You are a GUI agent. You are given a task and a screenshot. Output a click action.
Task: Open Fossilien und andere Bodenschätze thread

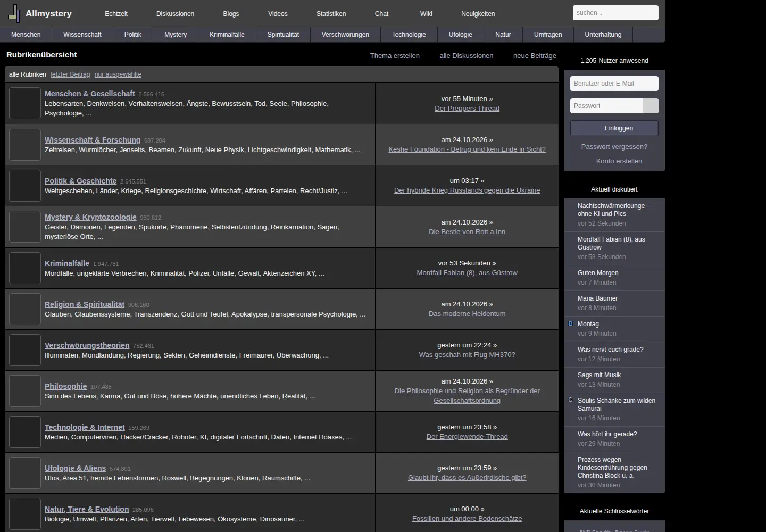tap(467, 519)
